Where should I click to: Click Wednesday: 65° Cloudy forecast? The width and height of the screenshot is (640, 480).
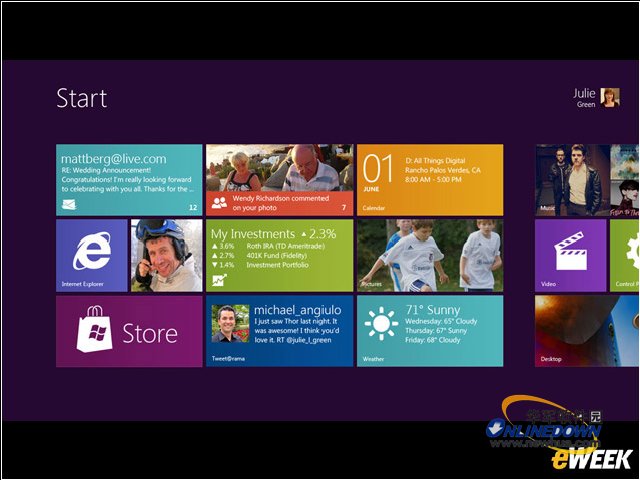point(441,321)
